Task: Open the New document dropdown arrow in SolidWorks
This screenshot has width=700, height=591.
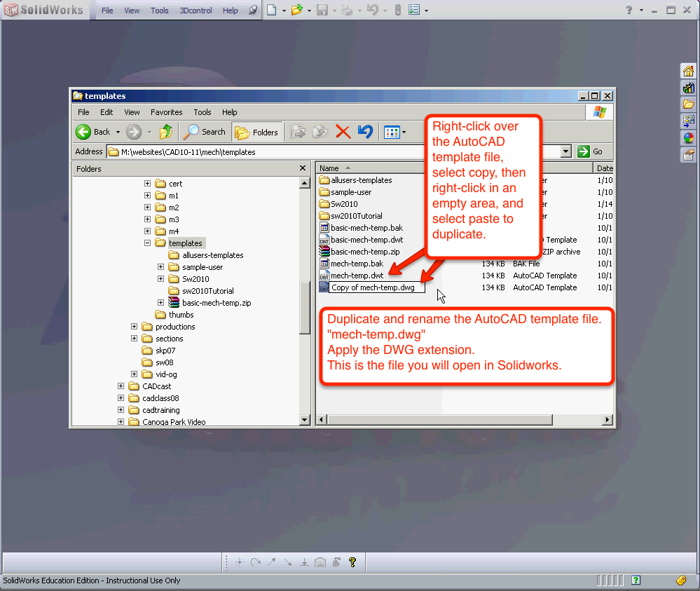Action: (284, 11)
